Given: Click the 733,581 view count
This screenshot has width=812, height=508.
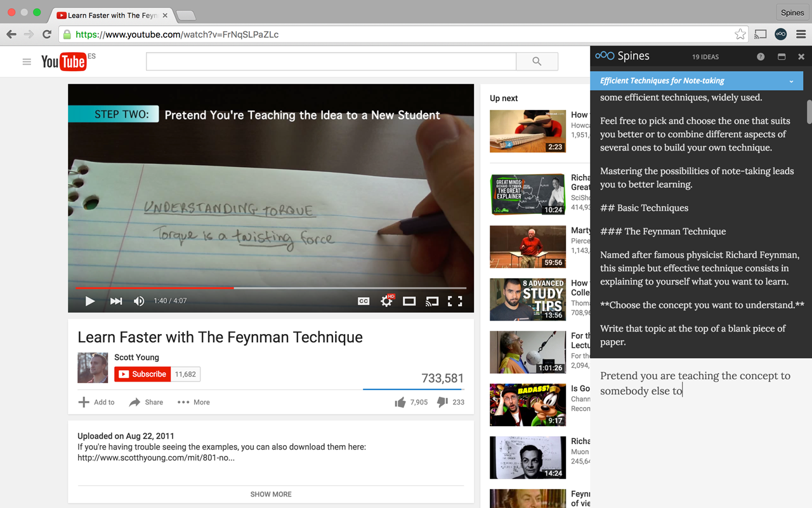Looking at the screenshot, I should (x=442, y=378).
